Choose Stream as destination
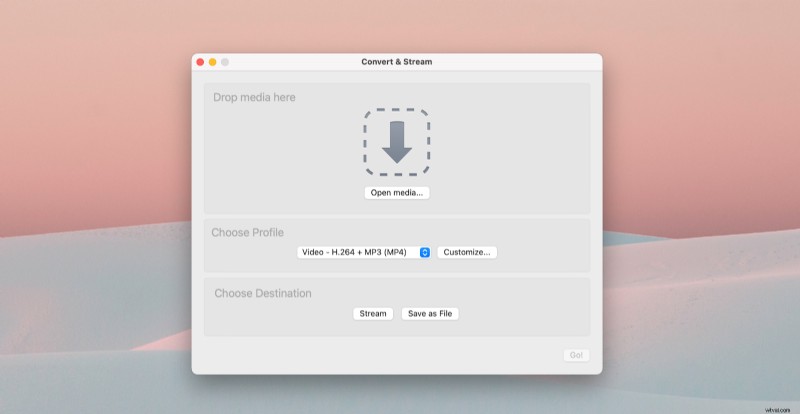 (x=373, y=313)
